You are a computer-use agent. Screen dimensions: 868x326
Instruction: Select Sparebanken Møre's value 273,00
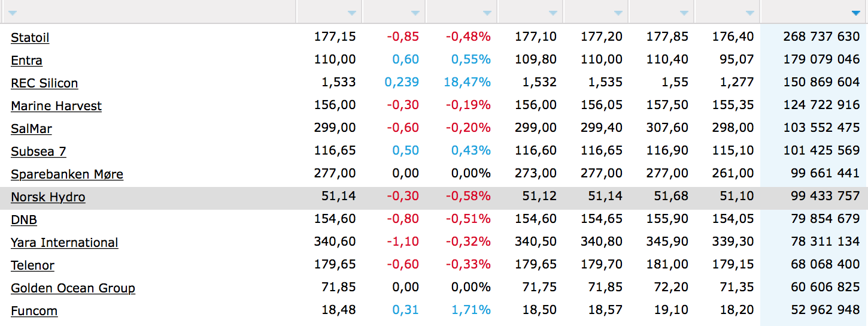(x=536, y=173)
